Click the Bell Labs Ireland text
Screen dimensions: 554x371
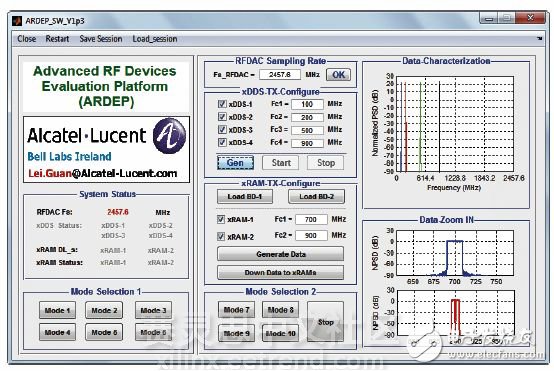(x=69, y=157)
